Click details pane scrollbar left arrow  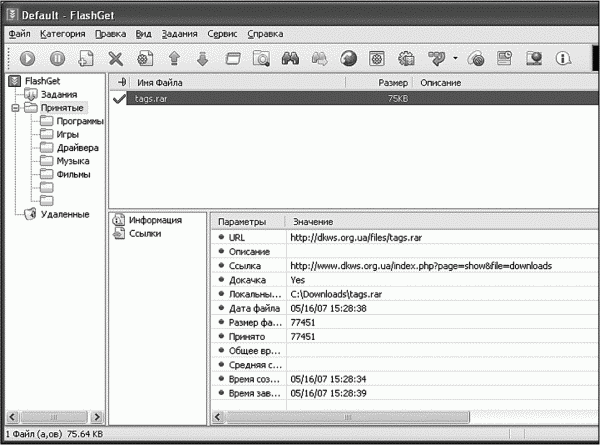218,417
